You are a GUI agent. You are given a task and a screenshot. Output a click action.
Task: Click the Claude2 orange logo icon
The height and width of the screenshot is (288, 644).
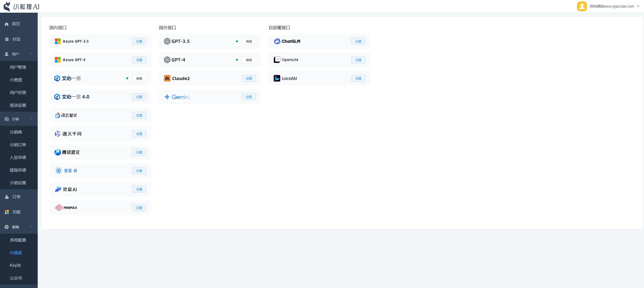coord(167,79)
